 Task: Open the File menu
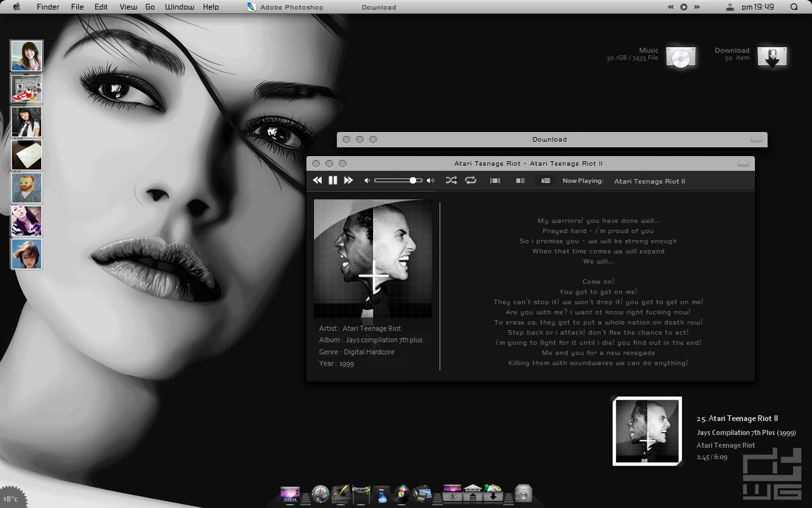pyautogui.click(x=77, y=7)
